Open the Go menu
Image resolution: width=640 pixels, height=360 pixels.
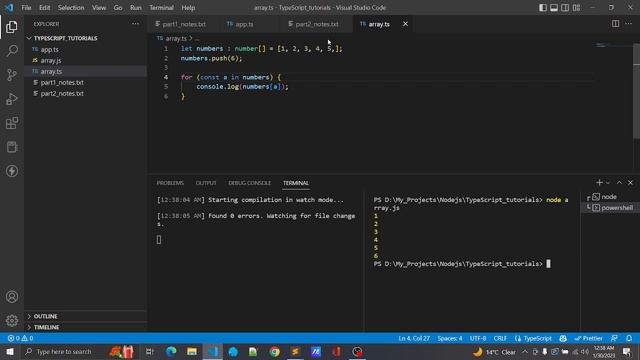point(118,7)
